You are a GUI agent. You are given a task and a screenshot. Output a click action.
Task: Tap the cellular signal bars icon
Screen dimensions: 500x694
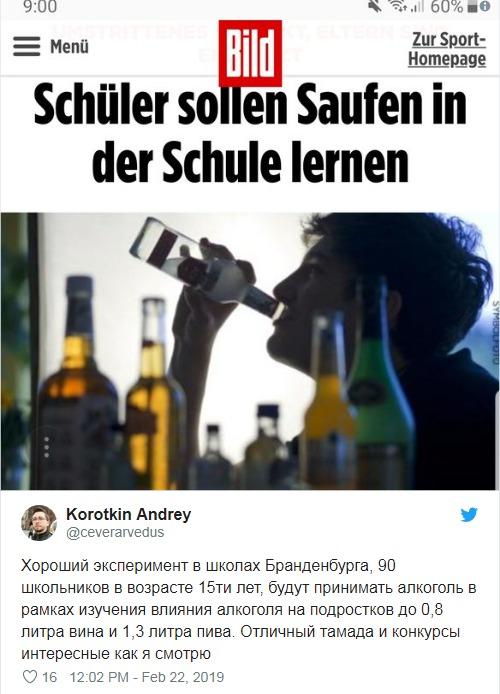(x=416, y=6)
